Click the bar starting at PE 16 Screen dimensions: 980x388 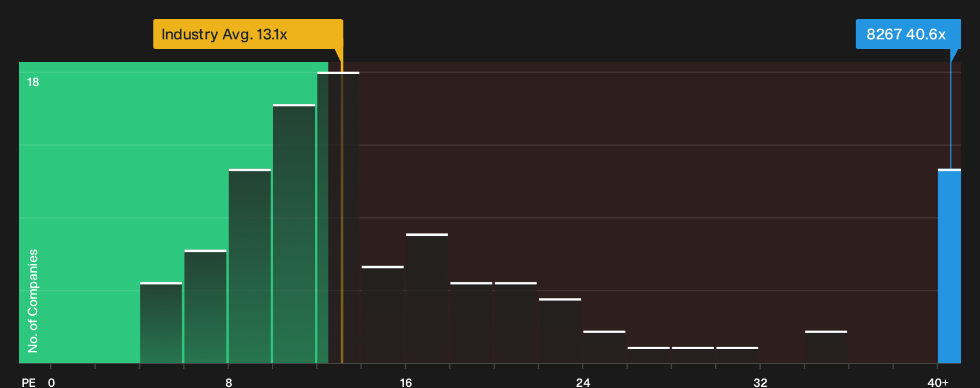tap(427, 298)
